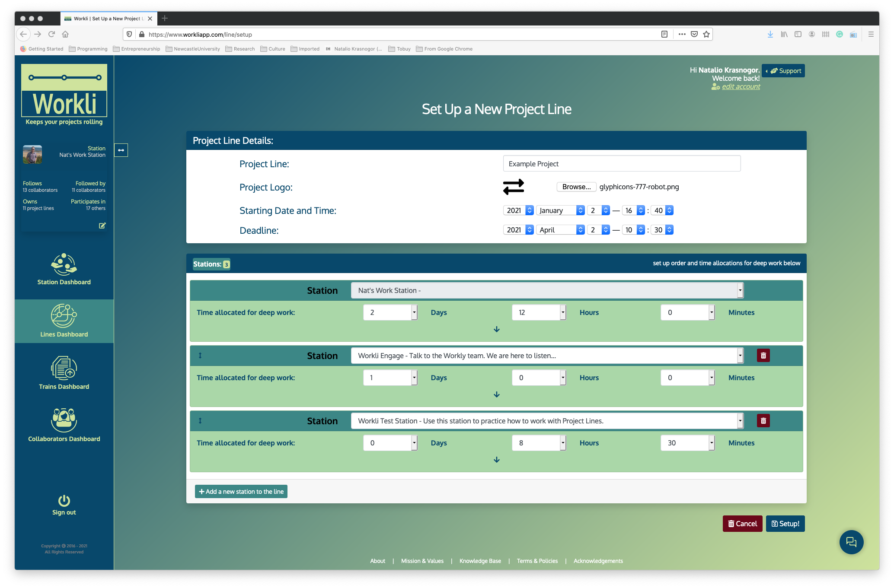The image size is (894, 588).
Task: Open the deadline hour 10 dropdown
Action: pos(633,230)
